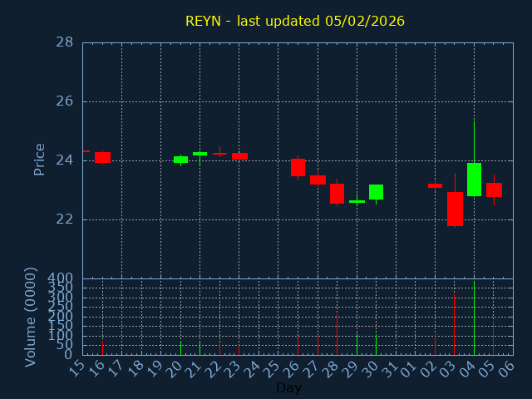Click the chart title REYN last updated
The width and height of the screenshot is (532, 399).
click(294, 21)
